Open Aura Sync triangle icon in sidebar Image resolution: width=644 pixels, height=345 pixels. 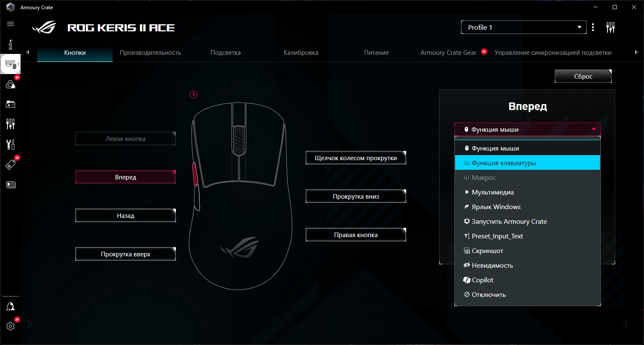pyautogui.click(x=10, y=84)
